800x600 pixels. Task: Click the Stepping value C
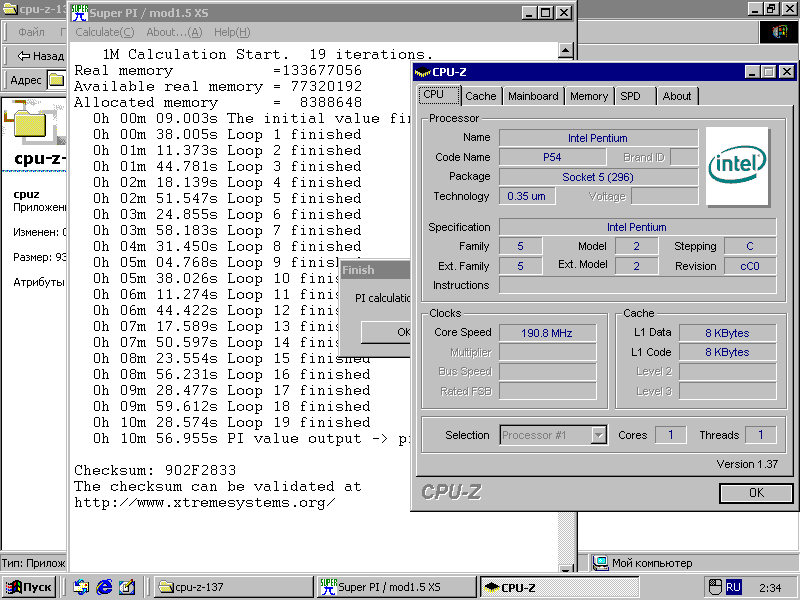pos(750,246)
